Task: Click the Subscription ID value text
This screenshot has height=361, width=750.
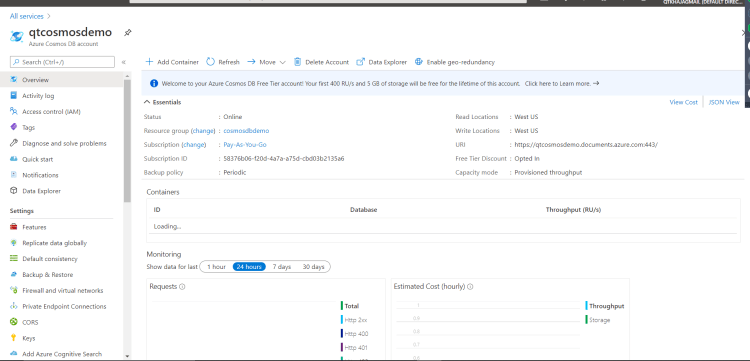Action: (x=284, y=158)
